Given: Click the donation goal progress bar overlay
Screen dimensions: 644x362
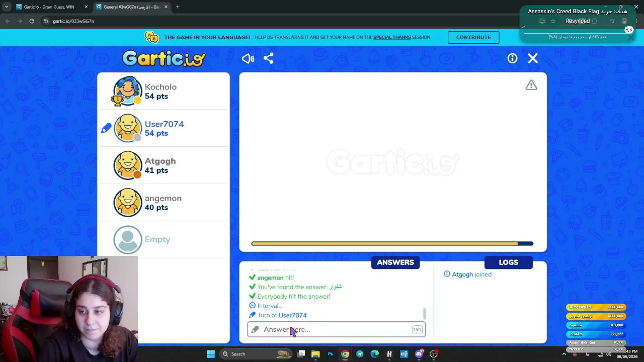Looking at the screenshot, I should click(x=578, y=30).
